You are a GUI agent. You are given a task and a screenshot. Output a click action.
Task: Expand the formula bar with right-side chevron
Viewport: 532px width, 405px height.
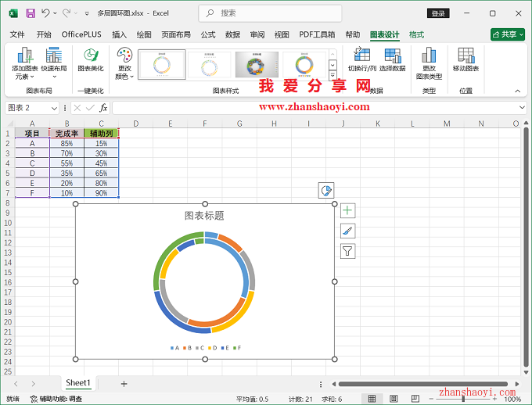click(x=523, y=108)
